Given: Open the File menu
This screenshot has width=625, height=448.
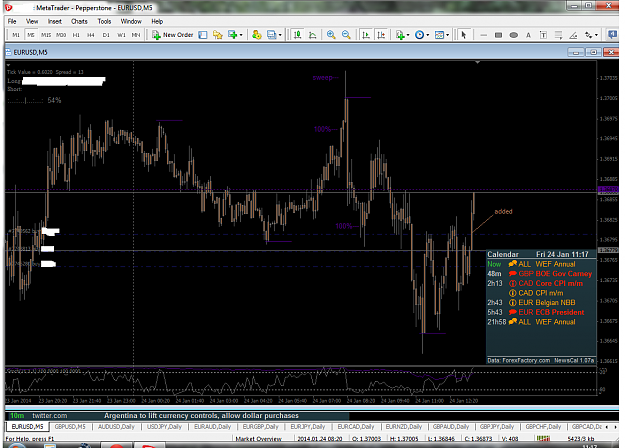Looking at the screenshot, I should [12, 22].
